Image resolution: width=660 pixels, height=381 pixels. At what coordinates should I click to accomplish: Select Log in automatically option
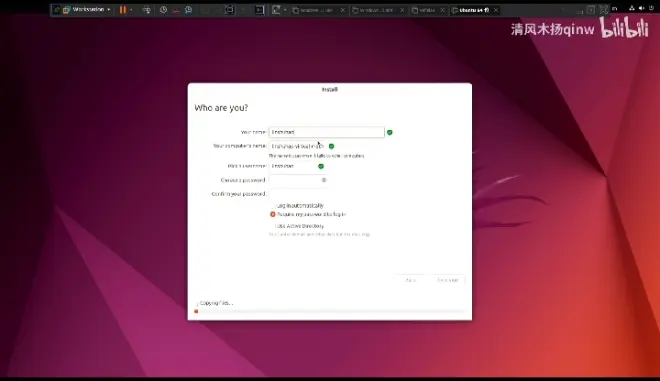click(x=297, y=205)
